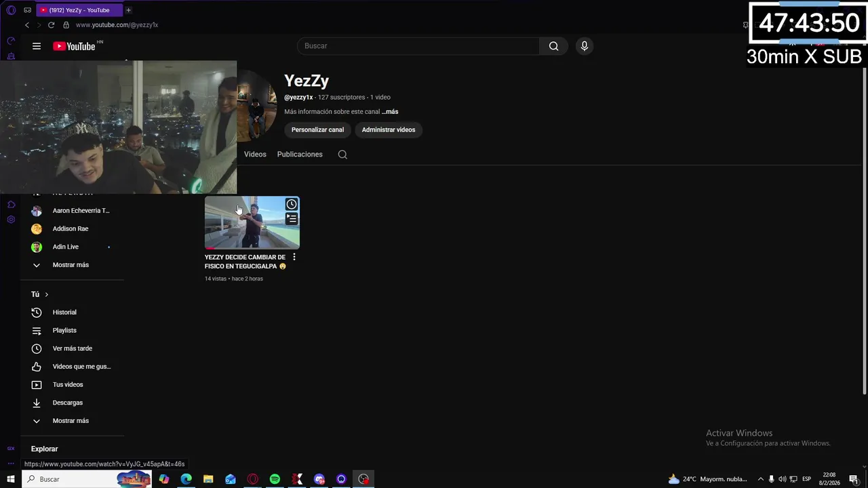Open Ver más tarde list

[x=72, y=348]
